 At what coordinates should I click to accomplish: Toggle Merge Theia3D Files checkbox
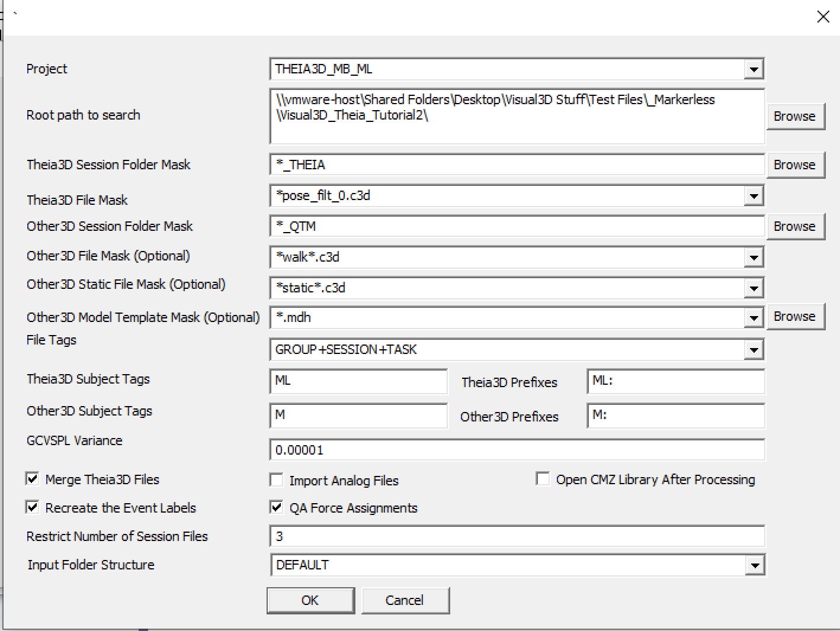pos(33,479)
